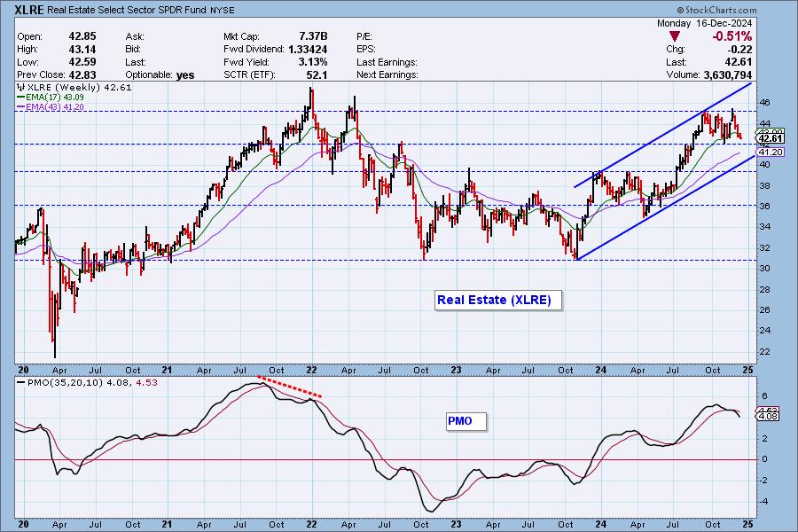Click the 'Real Estate Select Sector SPDR Fund' name
The width and height of the screenshot is (798, 532).
click(127, 10)
